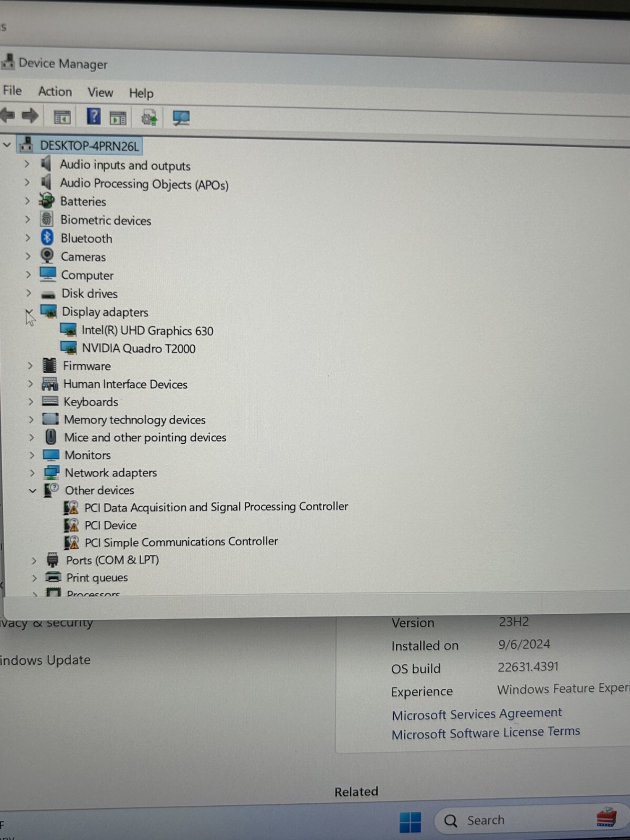Click the Print queues printer icon

pos(53,577)
